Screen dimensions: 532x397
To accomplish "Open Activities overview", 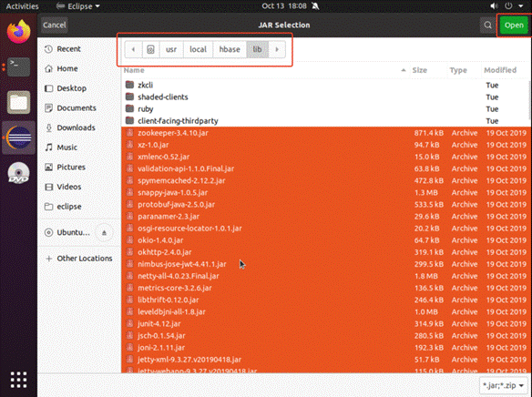I will point(23,6).
